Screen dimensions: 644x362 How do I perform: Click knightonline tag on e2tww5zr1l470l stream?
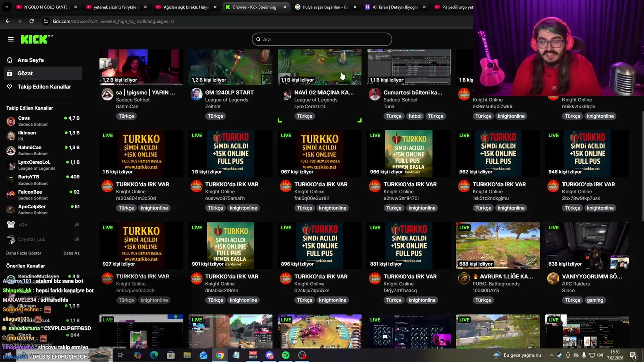click(422, 208)
